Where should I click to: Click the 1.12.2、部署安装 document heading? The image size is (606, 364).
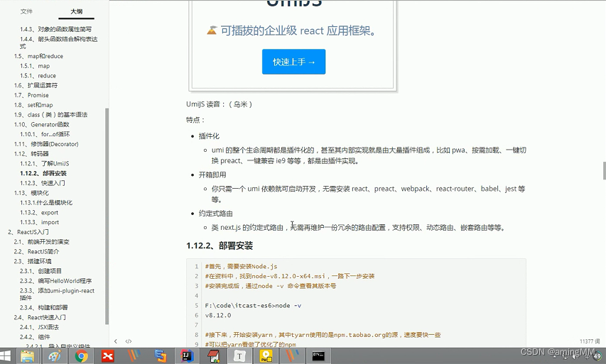(x=220, y=246)
